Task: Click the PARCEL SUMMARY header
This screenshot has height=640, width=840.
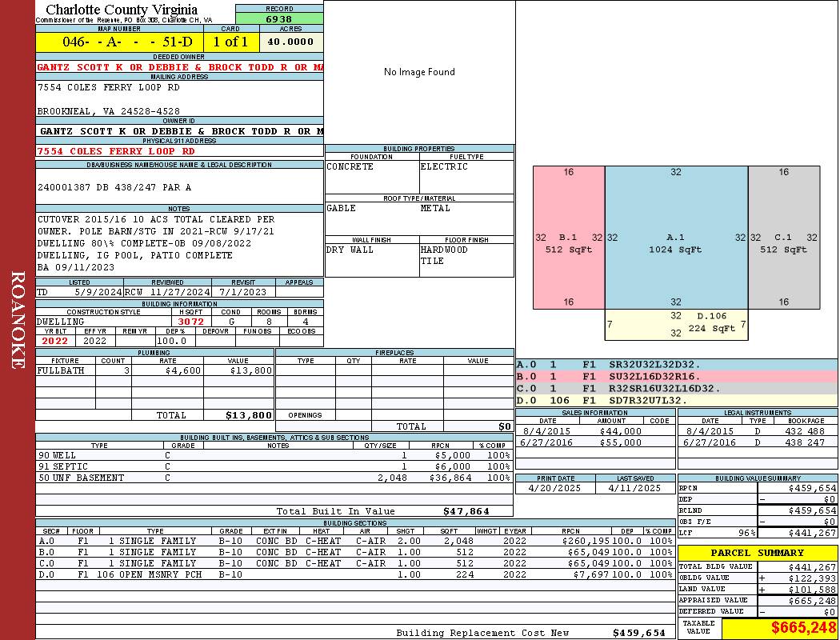Action: click(757, 553)
